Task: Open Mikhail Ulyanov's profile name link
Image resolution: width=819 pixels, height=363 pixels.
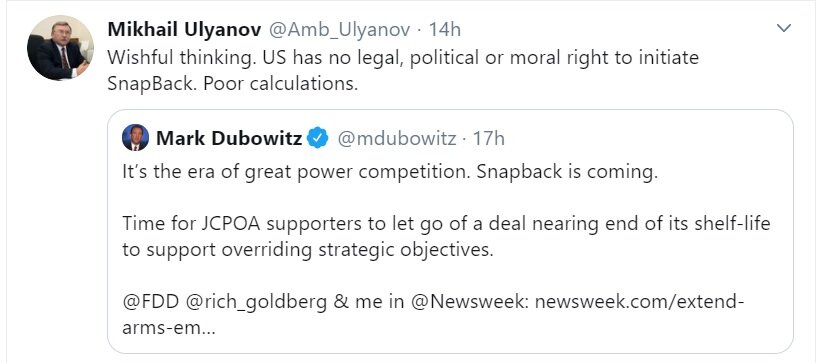Action: click(184, 30)
